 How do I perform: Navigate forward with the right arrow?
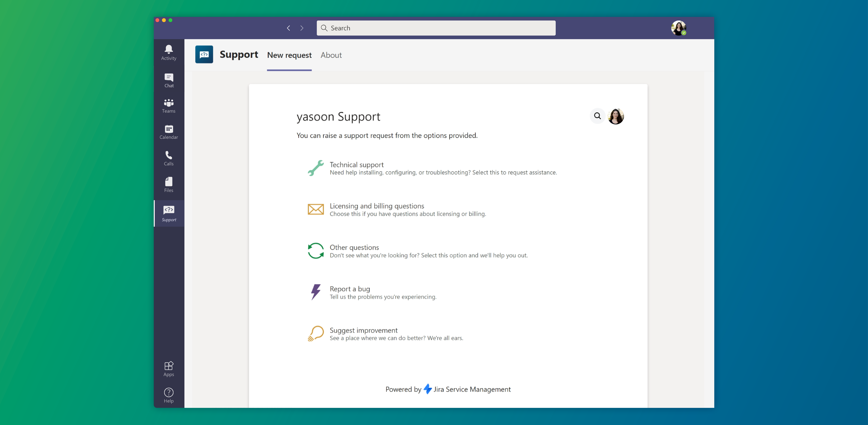302,28
